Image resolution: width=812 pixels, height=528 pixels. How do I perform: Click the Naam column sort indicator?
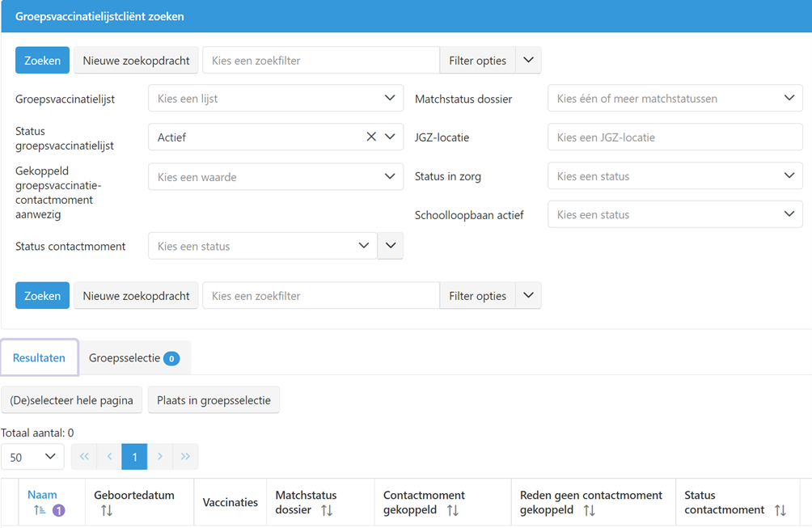pos(40,510)
